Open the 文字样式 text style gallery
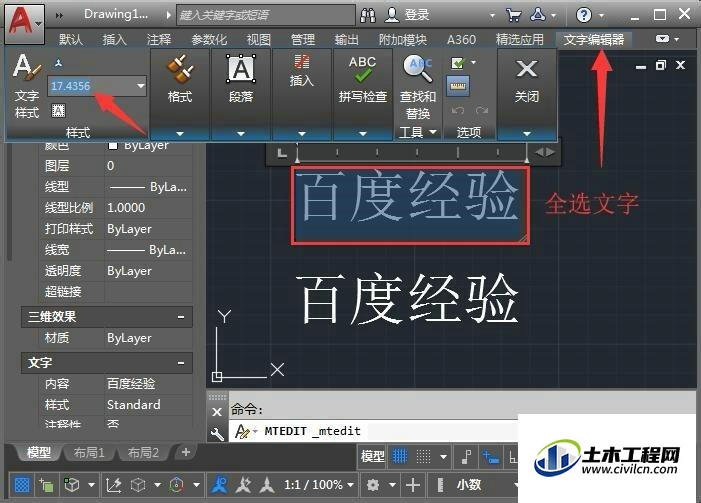 [27, 86]
